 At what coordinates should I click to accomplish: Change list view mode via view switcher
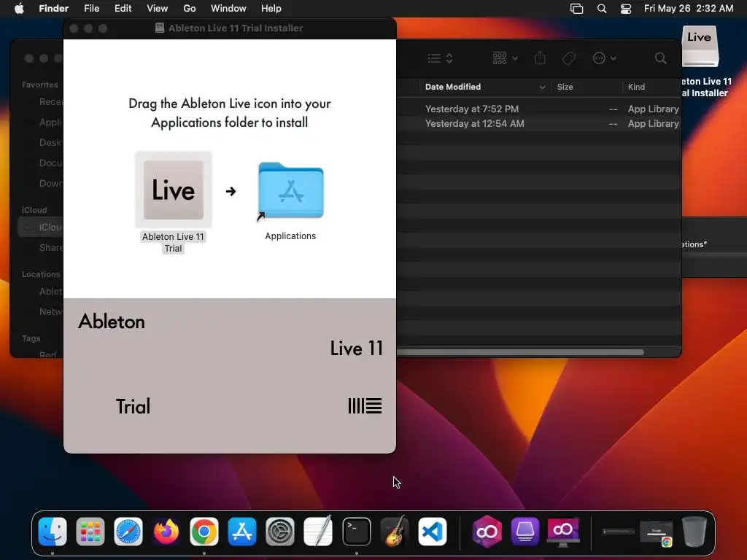point(440,58)
